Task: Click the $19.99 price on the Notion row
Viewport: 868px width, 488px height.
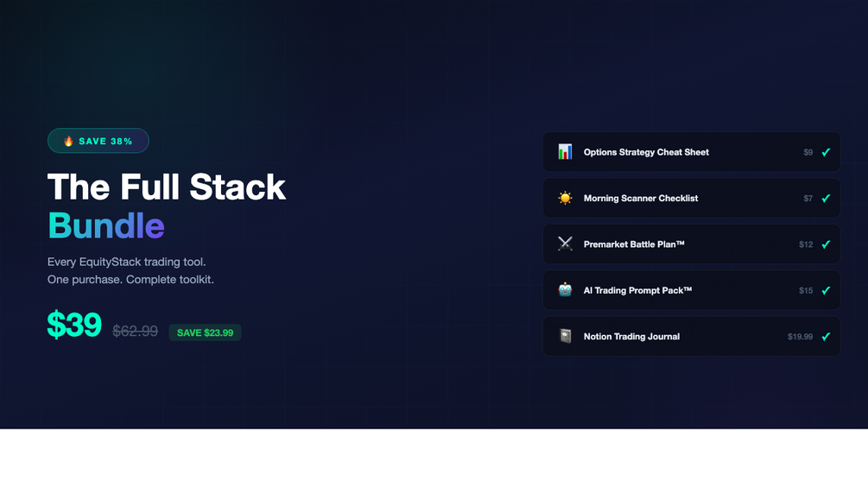Action: (x=800, y=336)
